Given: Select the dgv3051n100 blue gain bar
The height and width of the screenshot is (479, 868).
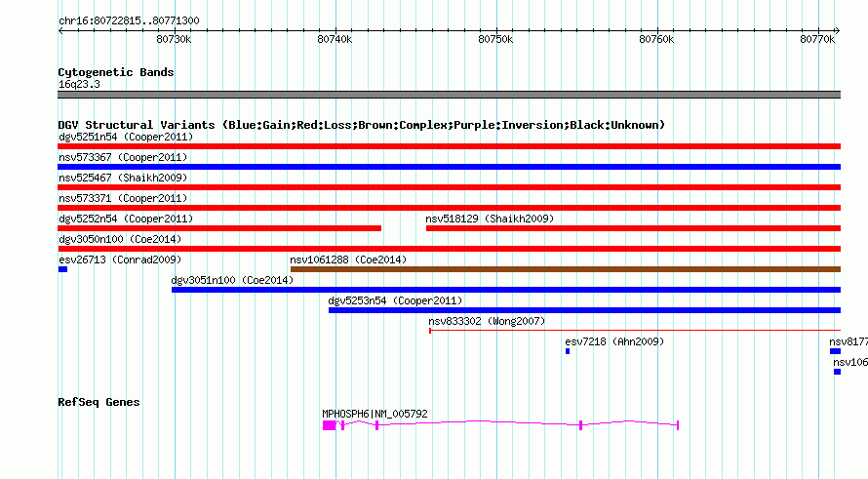Looking at the screenshot, I should [506, 290].
